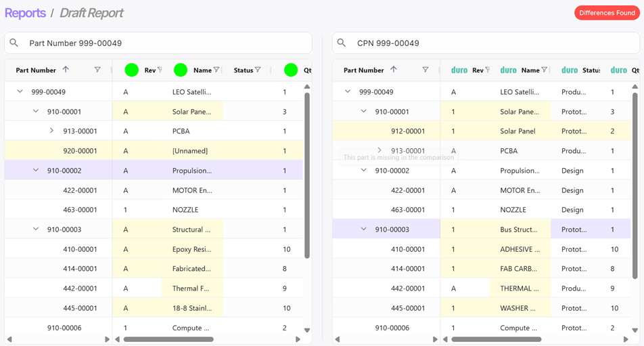The image size is (644, 346).
Task: Click the Name column filter icon in right panel
Action: pyautogui.click(x=544, y=70)
